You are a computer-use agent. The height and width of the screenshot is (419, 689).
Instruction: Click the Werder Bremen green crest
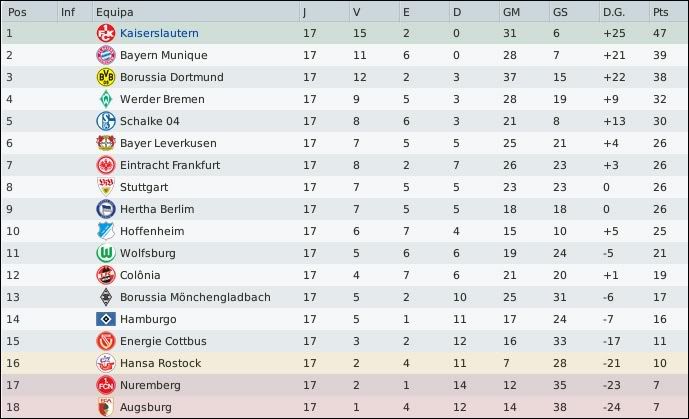tap(105, 99)
